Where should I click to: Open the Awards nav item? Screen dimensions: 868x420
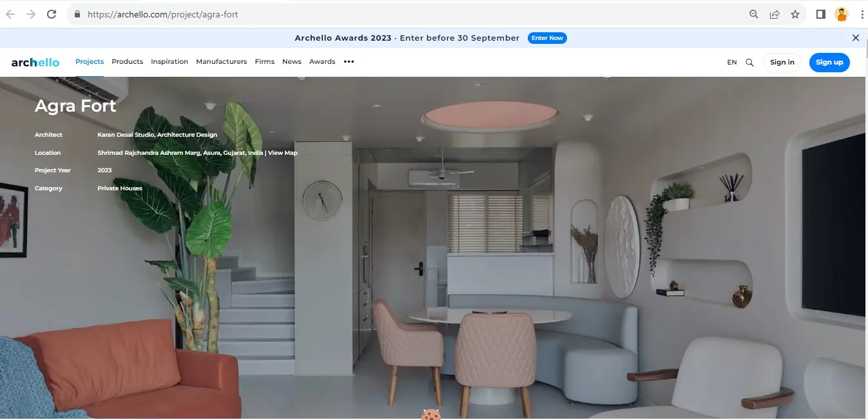click(322, 62)
